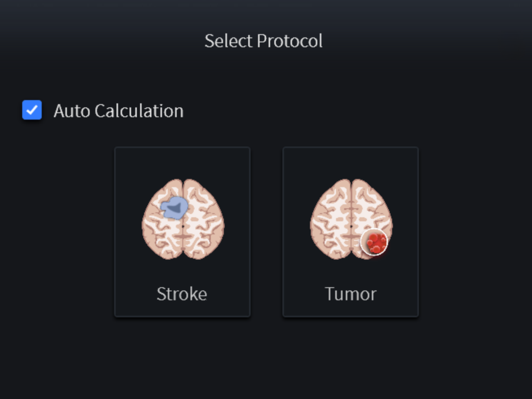This screenshot has height=399, width=532.
Task: Click the Stroke text label
Action: click(x=182, y=294)
